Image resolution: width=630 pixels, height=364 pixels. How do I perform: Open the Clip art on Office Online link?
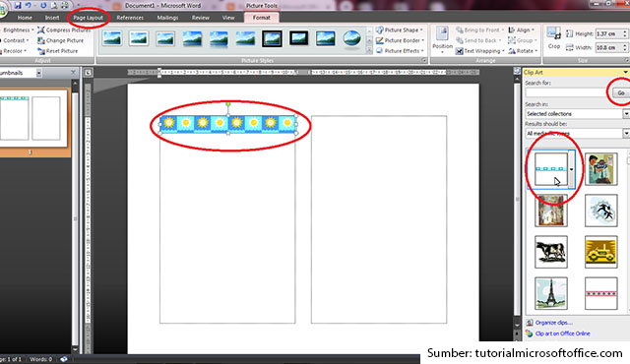[x=562, y=334]
